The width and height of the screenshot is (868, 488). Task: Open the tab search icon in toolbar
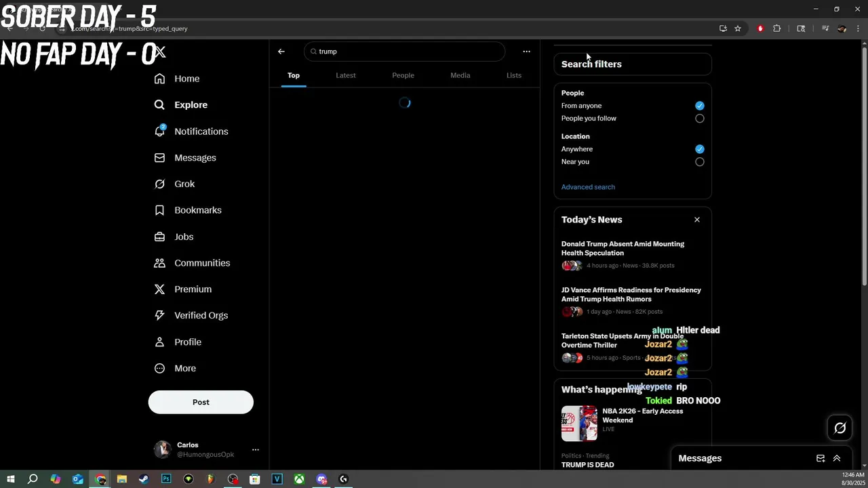coord(801,28)
